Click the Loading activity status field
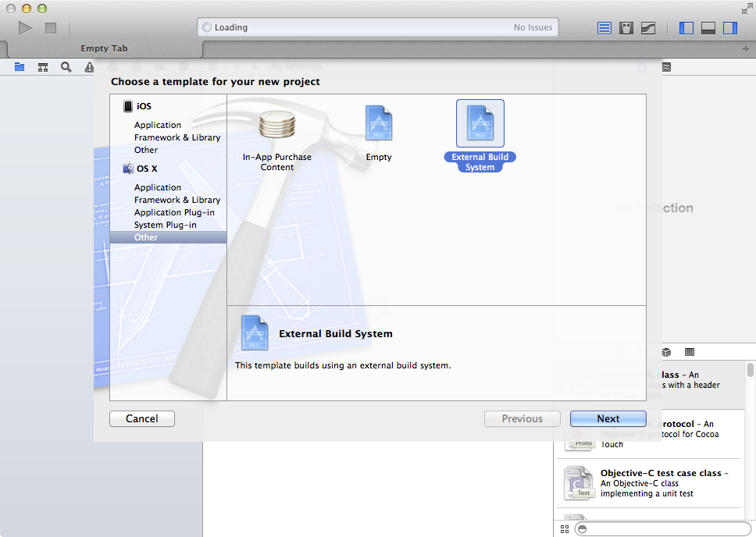The image size is (756, 537). click(377, 27)
